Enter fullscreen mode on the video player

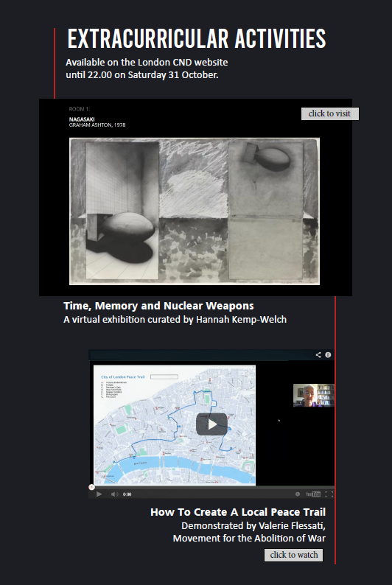click(329, 494)
